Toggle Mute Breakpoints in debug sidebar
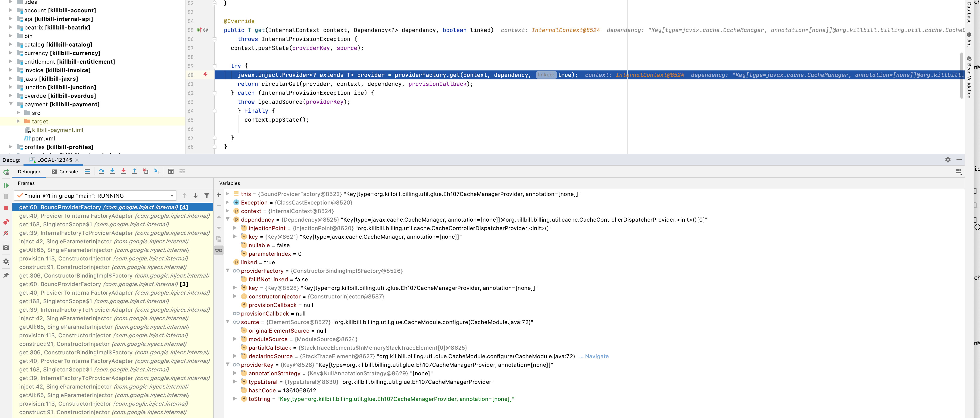The height and width of the screenshot is (418, 980). point(6,233)
